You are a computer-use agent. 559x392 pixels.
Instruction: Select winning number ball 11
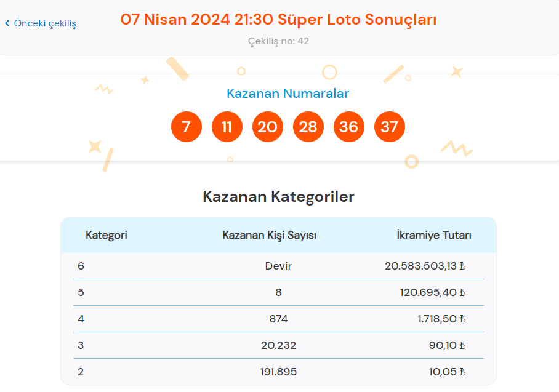click(x=227, y=127)
